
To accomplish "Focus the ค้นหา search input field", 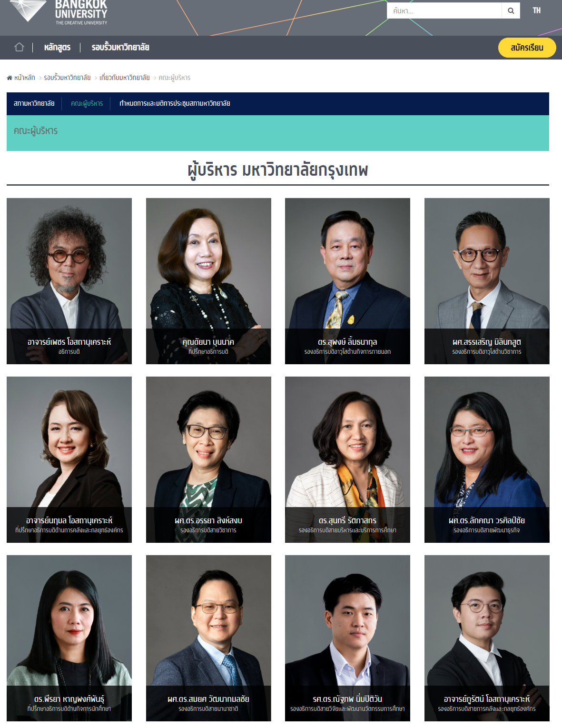I will coord(444,10).
